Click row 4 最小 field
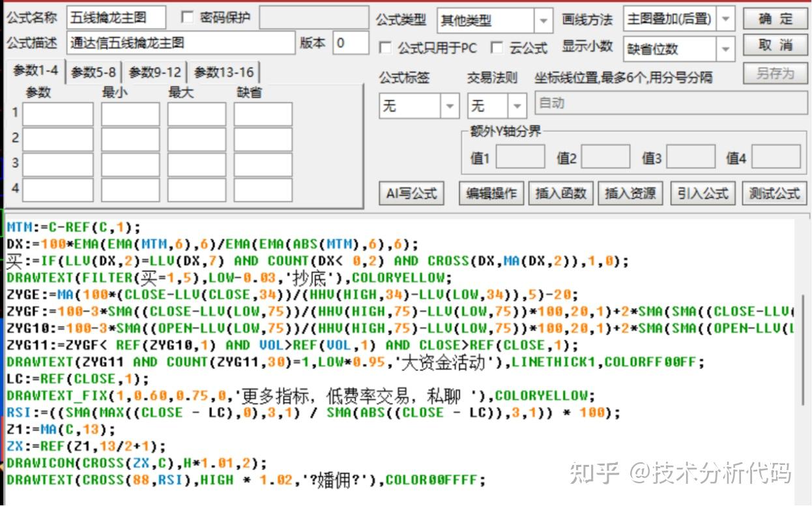This screenshot has height=506, width=812. click(x=130, y=190)
